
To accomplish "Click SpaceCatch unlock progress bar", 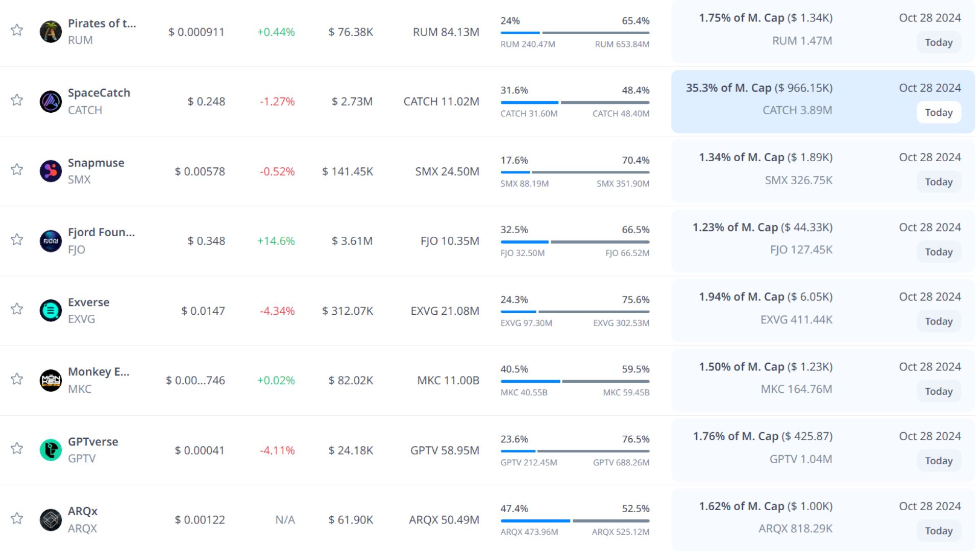I will pyautogui.click(x=575, y=103).
